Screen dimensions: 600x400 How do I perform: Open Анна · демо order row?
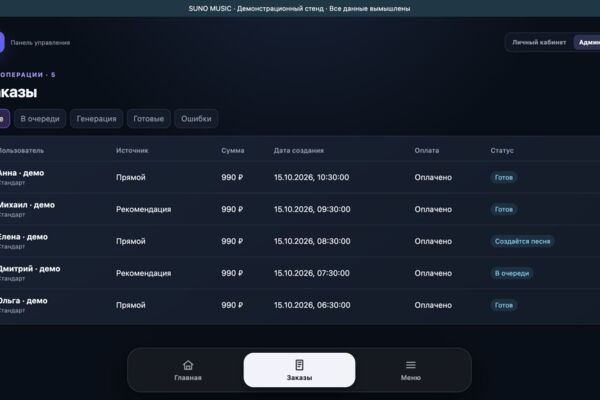pyautogui.click(x=300, y=177)
